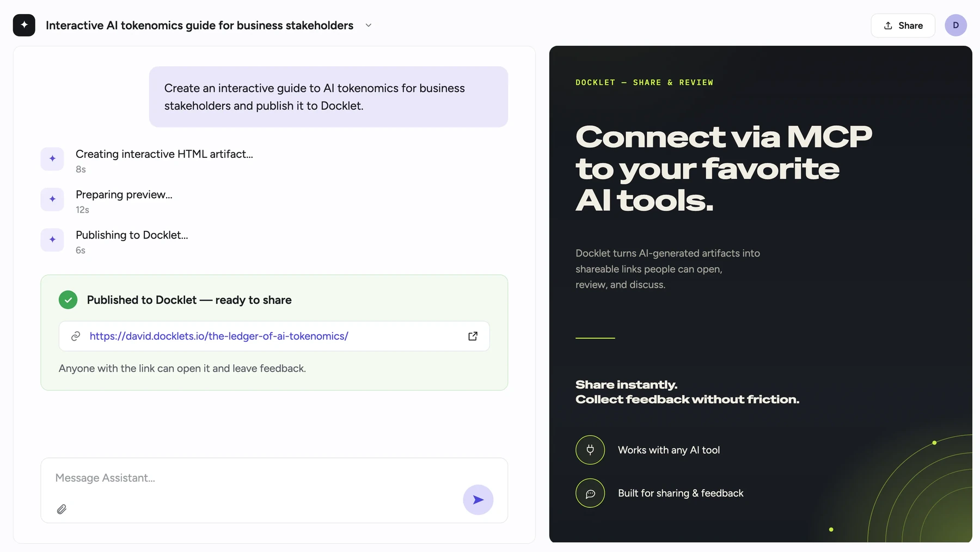Click the user prompt message bubble
Viewport: 980px width, 552px height.
coord(328,97)
